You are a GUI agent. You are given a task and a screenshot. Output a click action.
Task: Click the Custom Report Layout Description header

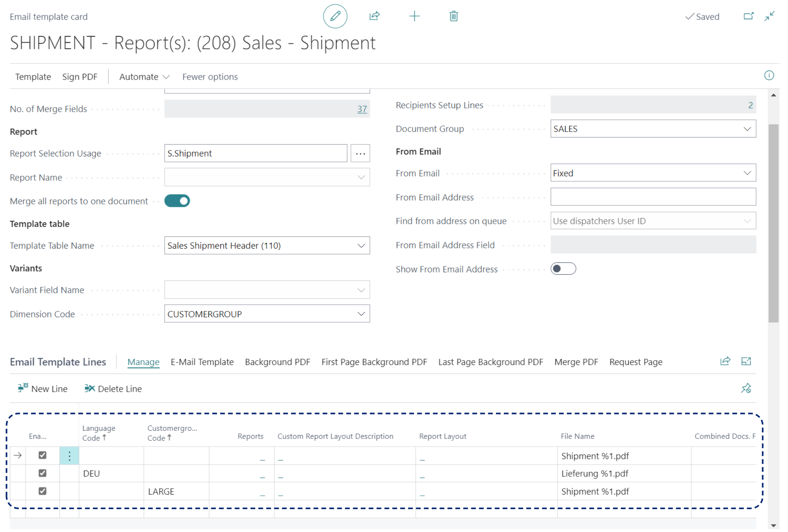point(335,436)
